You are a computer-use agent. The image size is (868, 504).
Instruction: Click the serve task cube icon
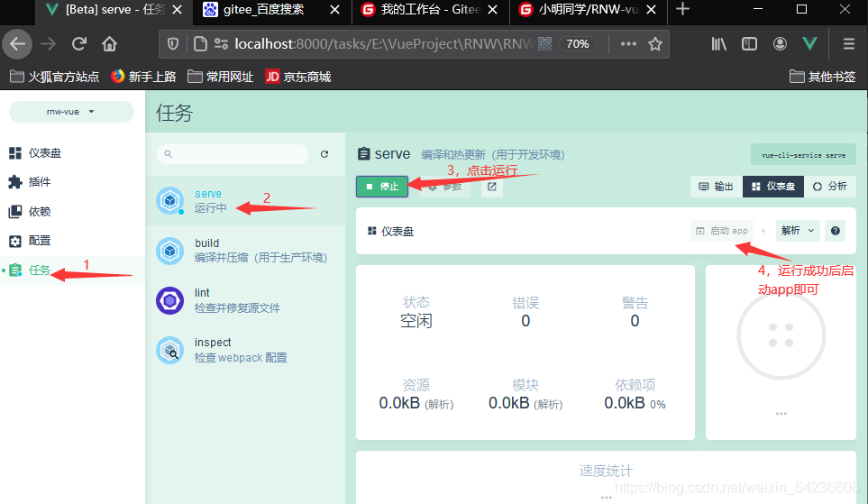(170, 200)
